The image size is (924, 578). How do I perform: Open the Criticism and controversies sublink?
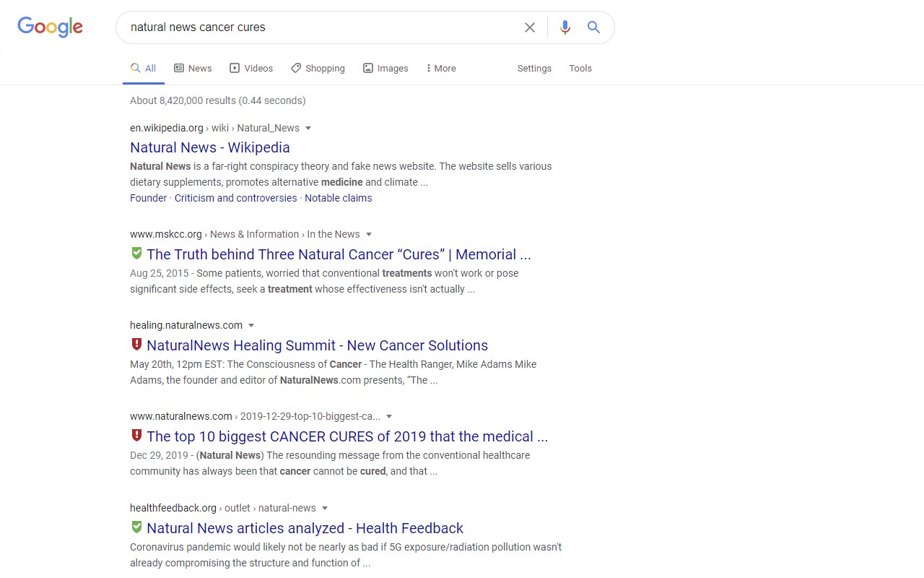[236, 198]
